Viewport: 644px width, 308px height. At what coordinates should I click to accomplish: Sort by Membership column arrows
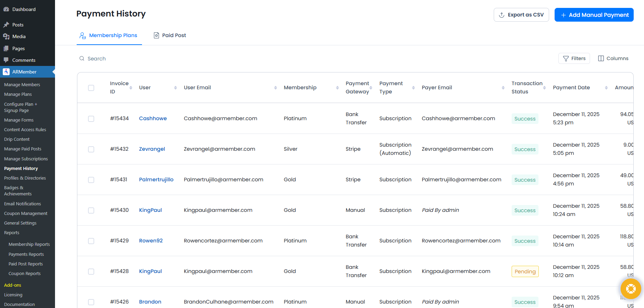(337, 88)
